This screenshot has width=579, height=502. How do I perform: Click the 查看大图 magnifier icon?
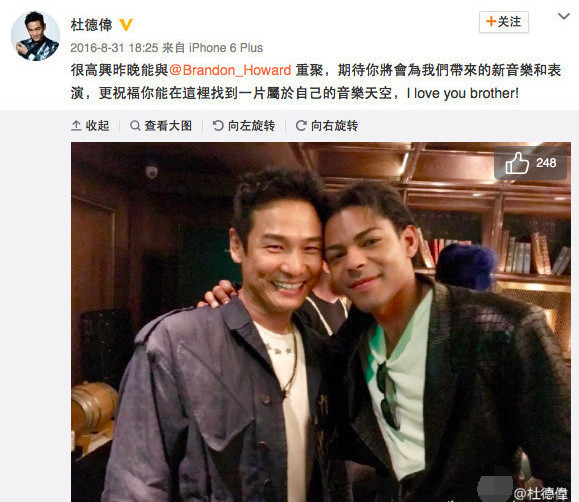[135, 126]
